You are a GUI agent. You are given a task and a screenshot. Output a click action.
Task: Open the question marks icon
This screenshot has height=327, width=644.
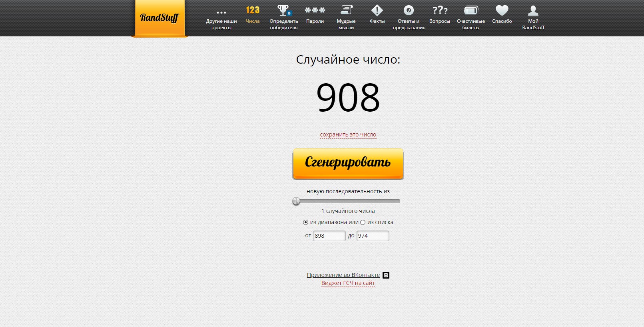click(440, 10)
